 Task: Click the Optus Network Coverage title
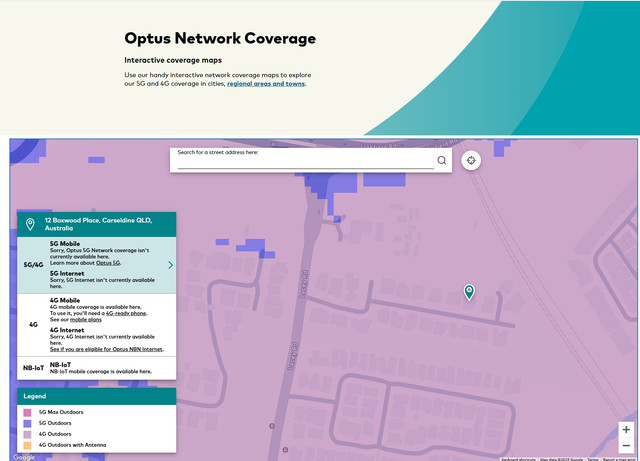click(220, 38)
